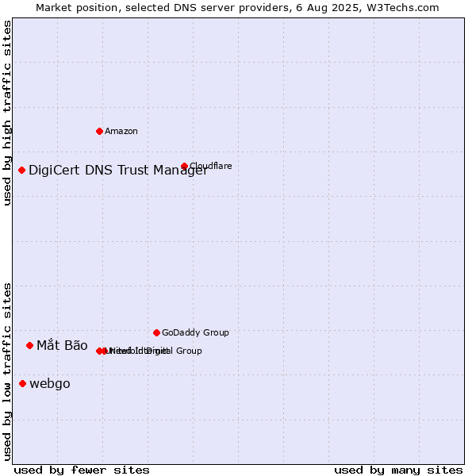Click the red dot next to Amazon
This screenshot has width=476, height=476.
(x=99, y=131)
